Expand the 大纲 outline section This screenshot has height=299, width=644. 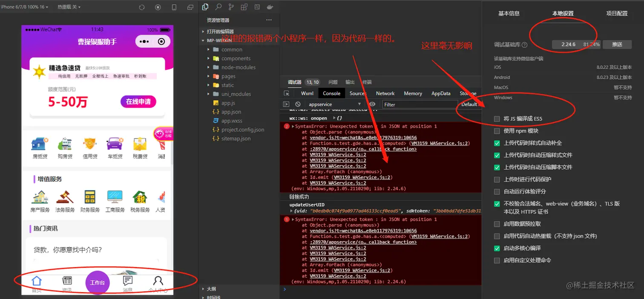(x=211, y=289)
